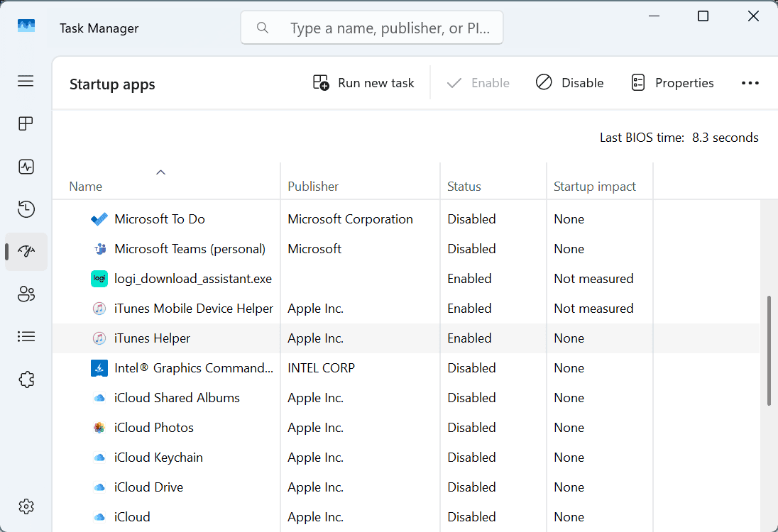This screenshot has width=778, height=532.
Task: Click the Microsoft Teams (personal) icon
Action: [99, 248]
